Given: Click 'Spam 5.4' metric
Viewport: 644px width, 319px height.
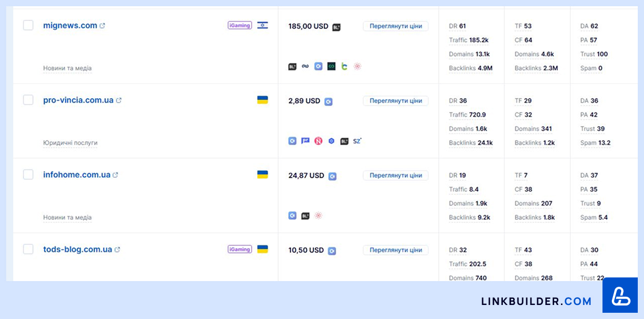Looking at the screenshot, I should click(x=594, y=218).
